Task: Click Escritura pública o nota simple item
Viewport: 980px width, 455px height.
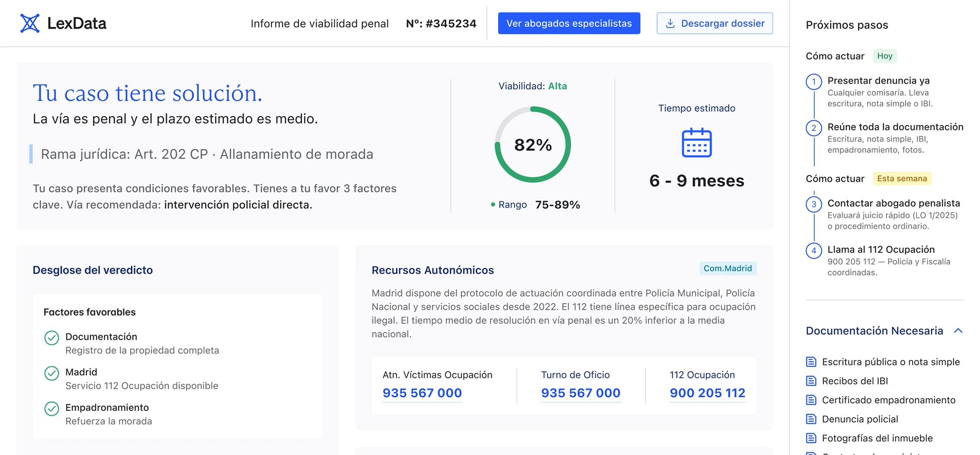Action: pos(891,362)
